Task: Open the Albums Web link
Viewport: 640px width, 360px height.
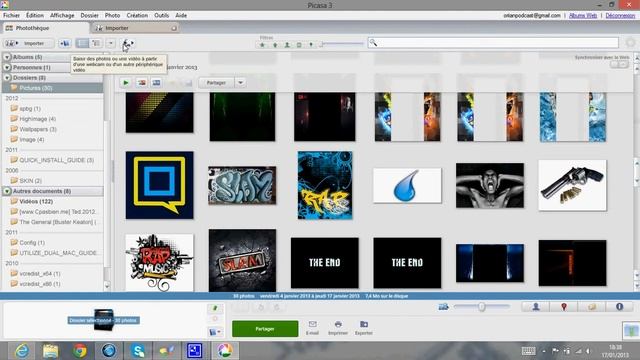Action: point(583,16)
